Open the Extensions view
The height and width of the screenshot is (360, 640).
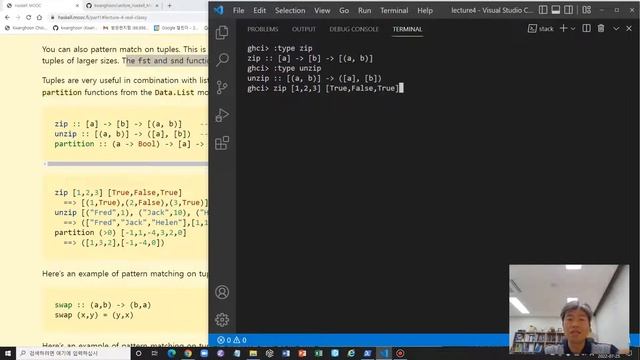(222, 143)
